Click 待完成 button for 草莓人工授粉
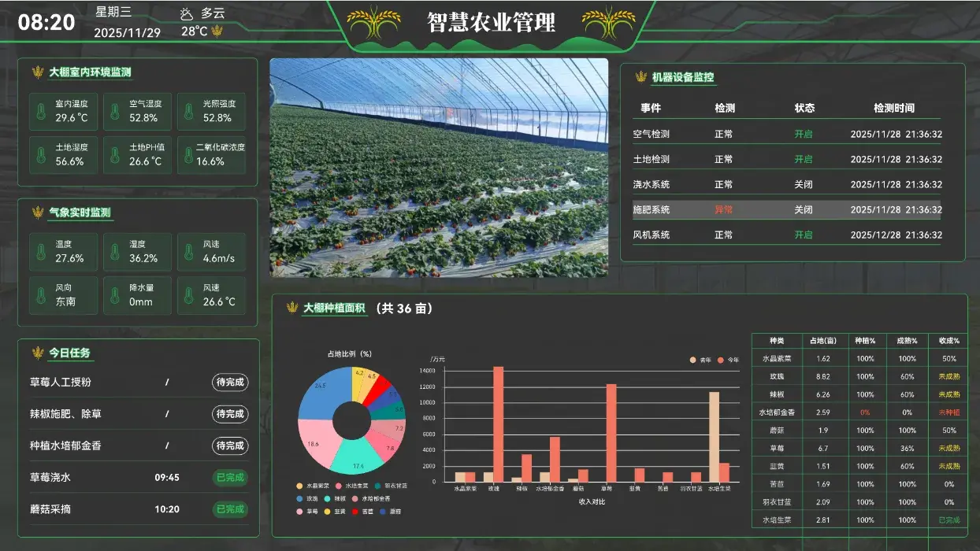The height and width of the screenshot is (551, 980). point(230,383)
